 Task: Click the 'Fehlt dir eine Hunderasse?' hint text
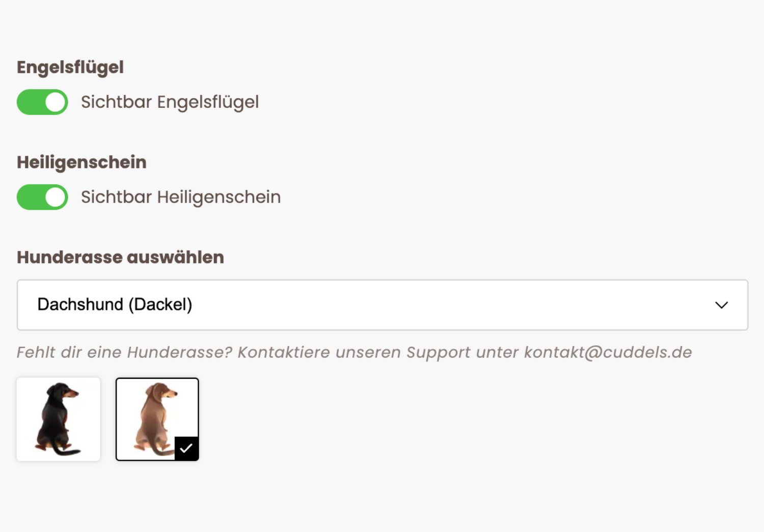[x=124, y=352]
